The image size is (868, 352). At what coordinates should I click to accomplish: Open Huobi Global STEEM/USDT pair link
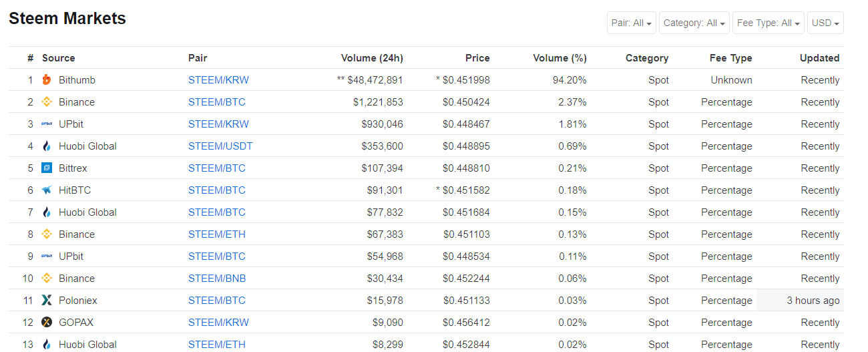220,146
